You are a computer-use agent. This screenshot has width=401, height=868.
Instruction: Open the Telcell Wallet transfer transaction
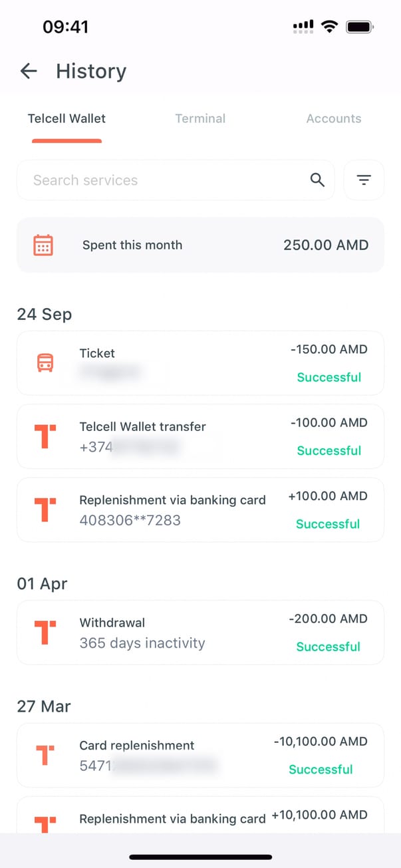pos(200,436)
